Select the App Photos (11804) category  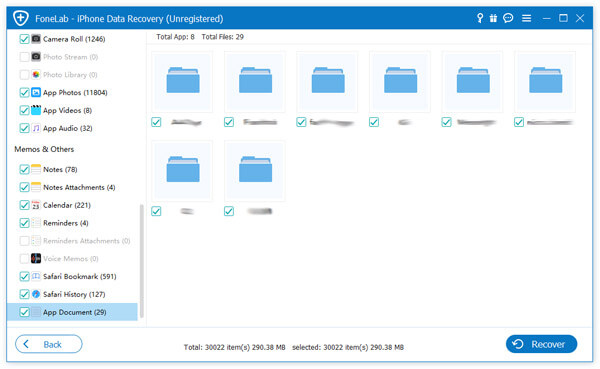[x=75, y=93]
